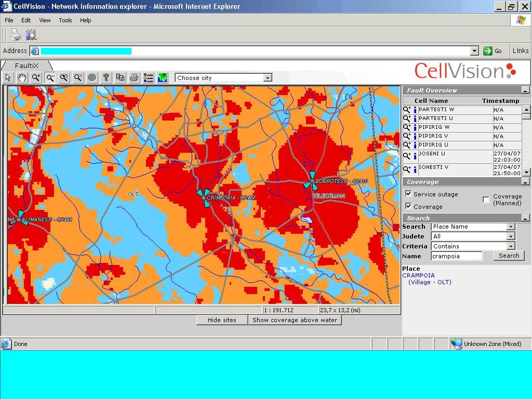532x399 pixels.
Task: Choose the zoom in magnifier tool
Action: (36, 78)
